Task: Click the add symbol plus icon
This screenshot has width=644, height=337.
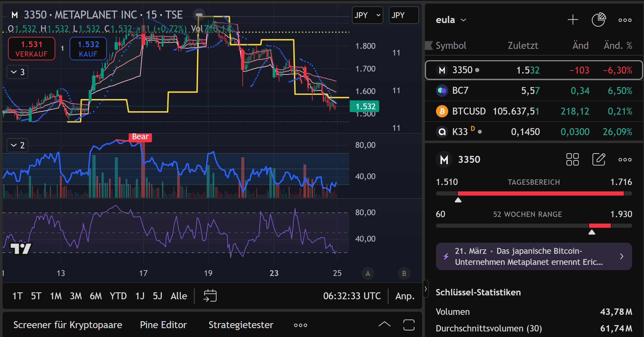Action: [x=573, y=20]
